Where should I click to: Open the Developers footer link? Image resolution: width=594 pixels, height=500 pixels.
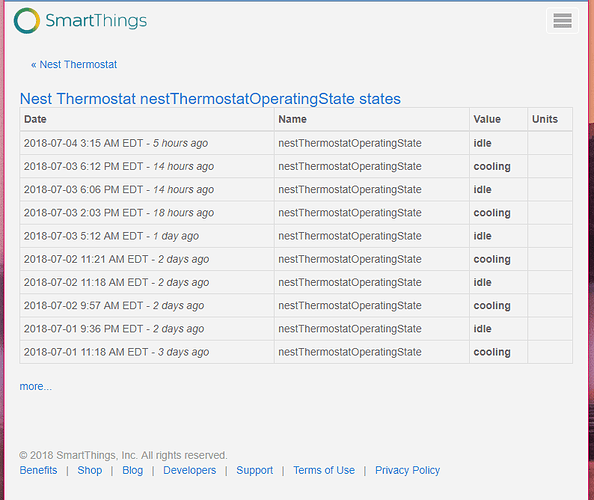click(189, 470)
